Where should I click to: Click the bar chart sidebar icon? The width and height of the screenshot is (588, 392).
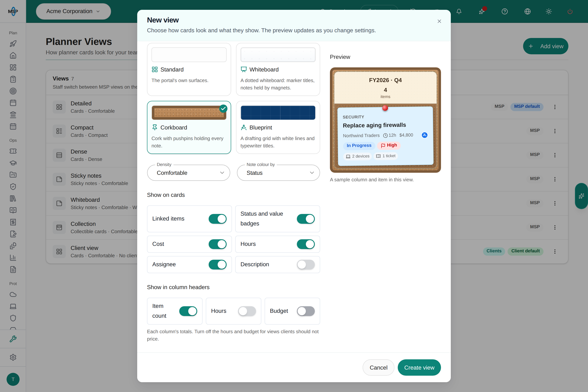[13, 258]
